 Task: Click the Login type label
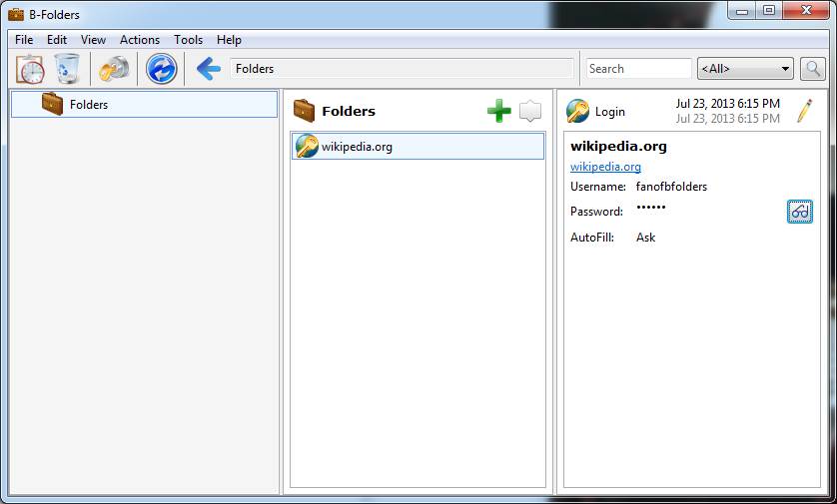610,112
